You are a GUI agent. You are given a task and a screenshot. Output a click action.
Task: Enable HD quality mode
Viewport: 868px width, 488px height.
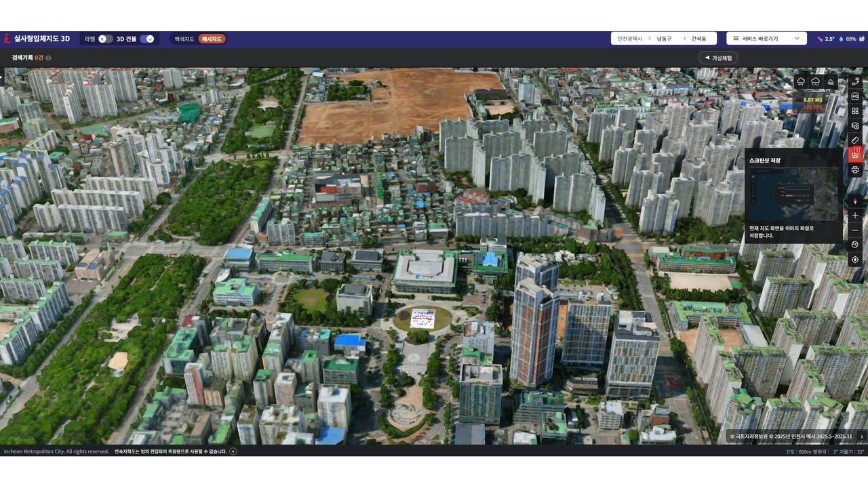pyautogui.click(x=854, y=96)
